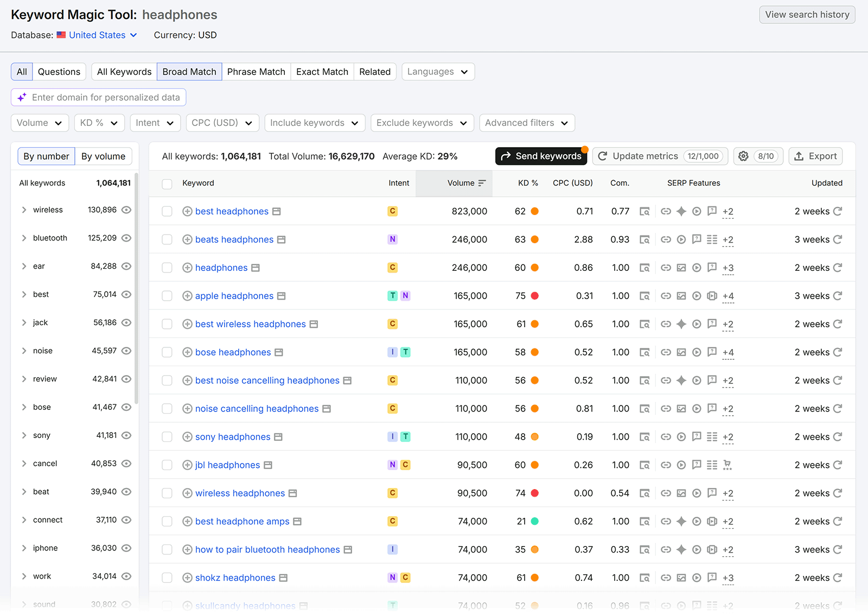Open table settings gear icon
The width and height of the screenshot is (868, 615).
pos(743,156)
